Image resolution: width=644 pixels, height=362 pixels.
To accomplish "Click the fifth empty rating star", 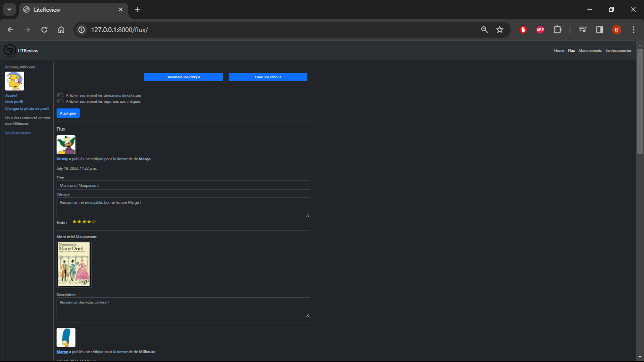I will tap(94, 222).
